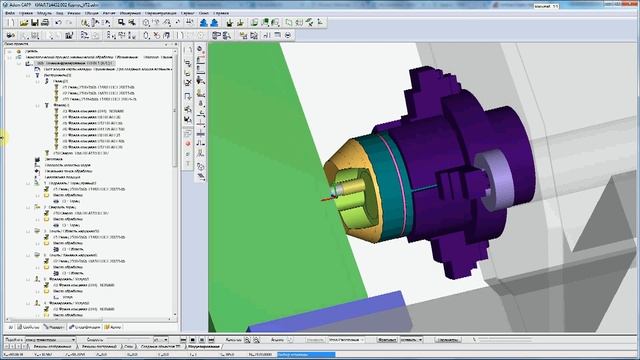Screen dimensions: 640x360
Task: Toggle the tool checkbox under operation 3 Точить
Action: (47, 237)
